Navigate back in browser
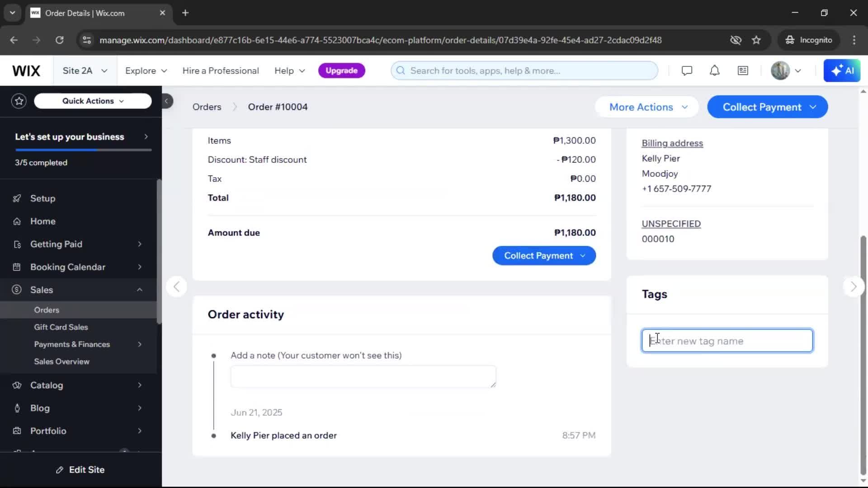 coord(14,40)
